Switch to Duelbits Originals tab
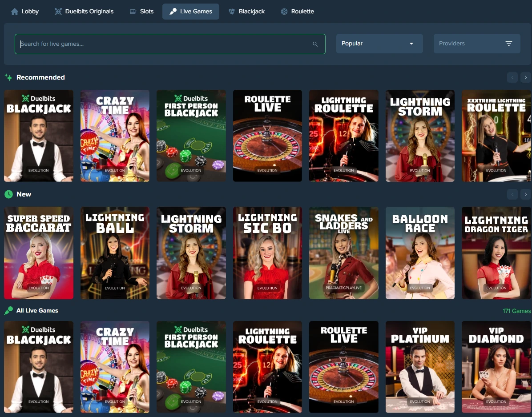 [x=84, y=12]
